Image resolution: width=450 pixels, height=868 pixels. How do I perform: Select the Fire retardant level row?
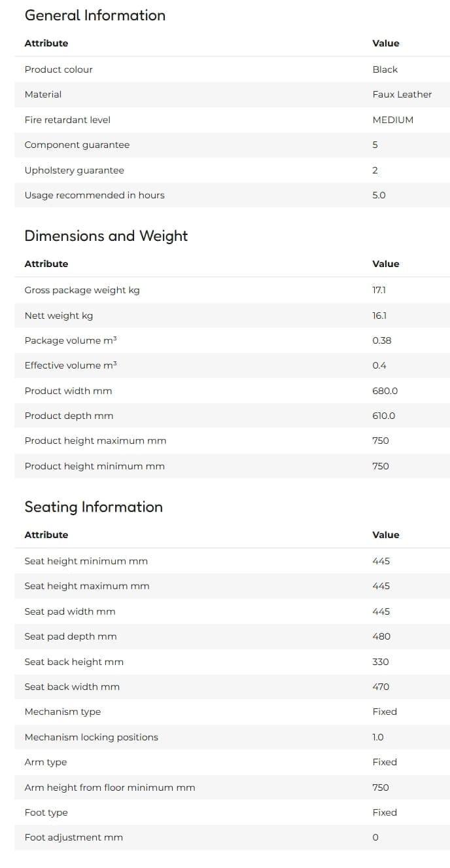(232, 120)
